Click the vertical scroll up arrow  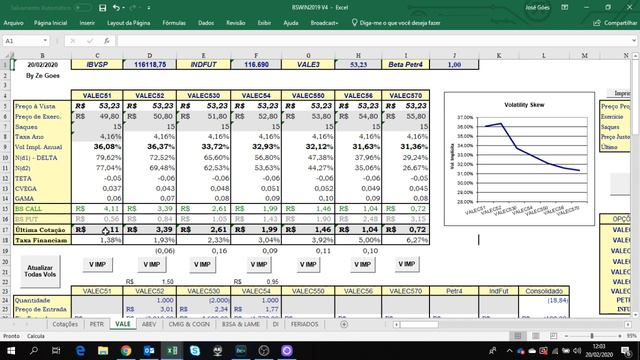point(636,56)
